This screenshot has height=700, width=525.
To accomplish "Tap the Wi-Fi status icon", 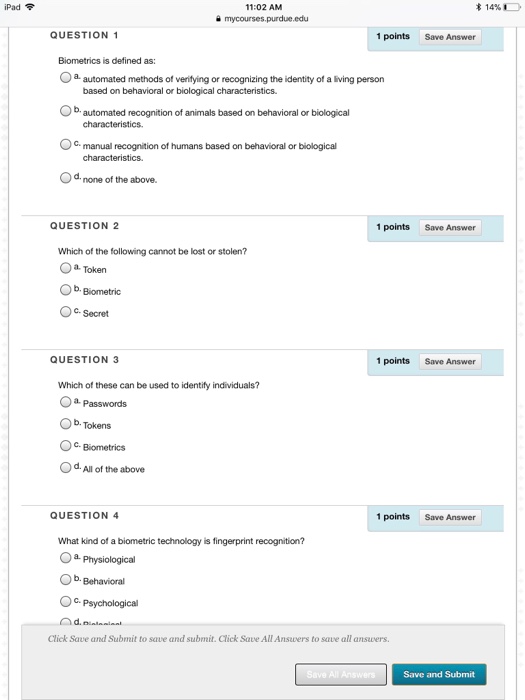I will [x=30, y=7].
